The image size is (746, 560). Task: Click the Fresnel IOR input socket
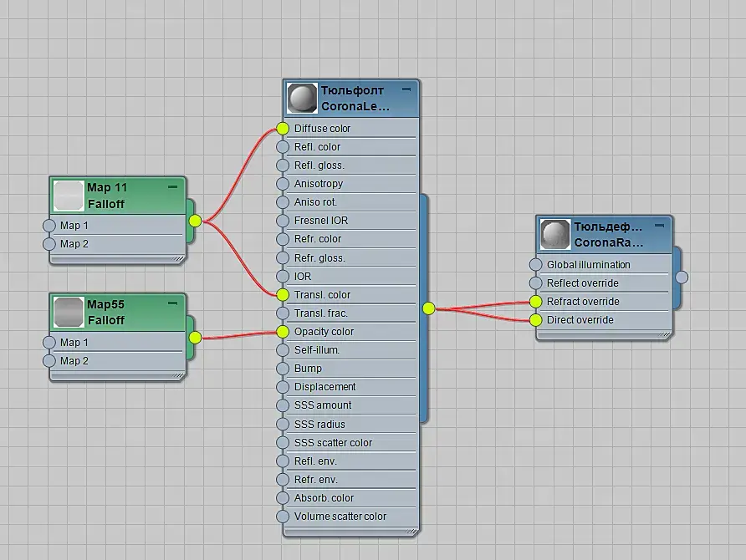283,221
